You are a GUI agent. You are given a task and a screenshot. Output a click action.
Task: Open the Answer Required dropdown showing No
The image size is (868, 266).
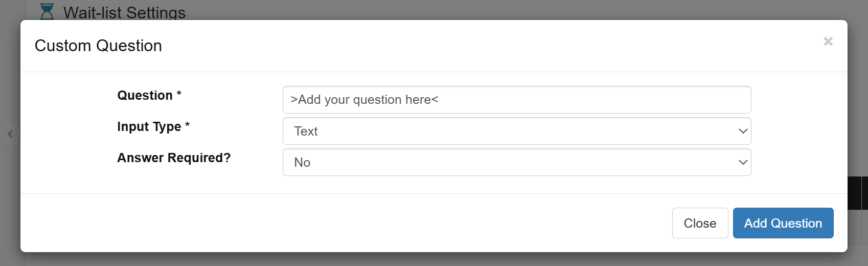pos(517,162)
